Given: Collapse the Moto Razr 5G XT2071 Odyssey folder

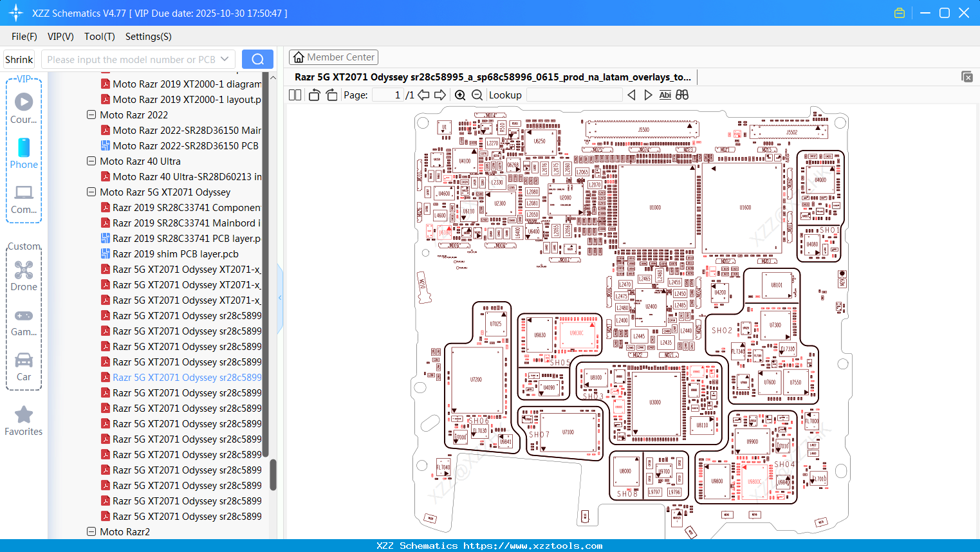Looking at the screenshot, I should pyautogui.click(x=91, y=192).
